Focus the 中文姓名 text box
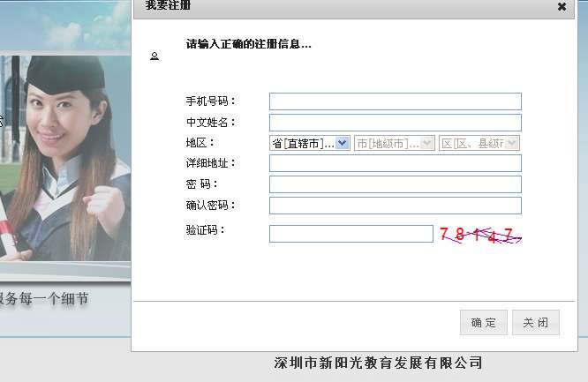 point(395,123)
